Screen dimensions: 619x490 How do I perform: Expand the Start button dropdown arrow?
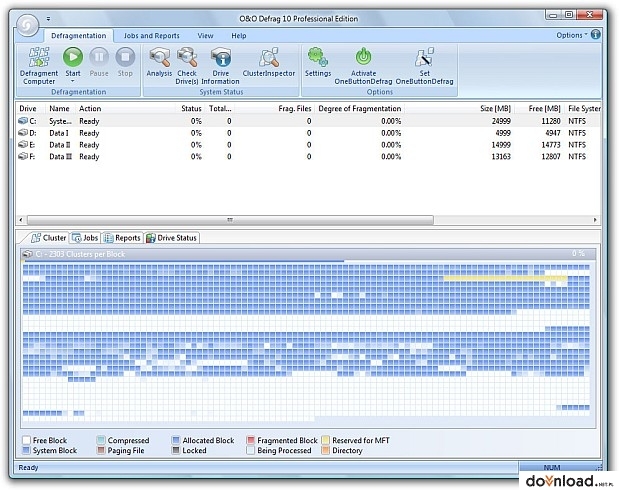point(73,81)
